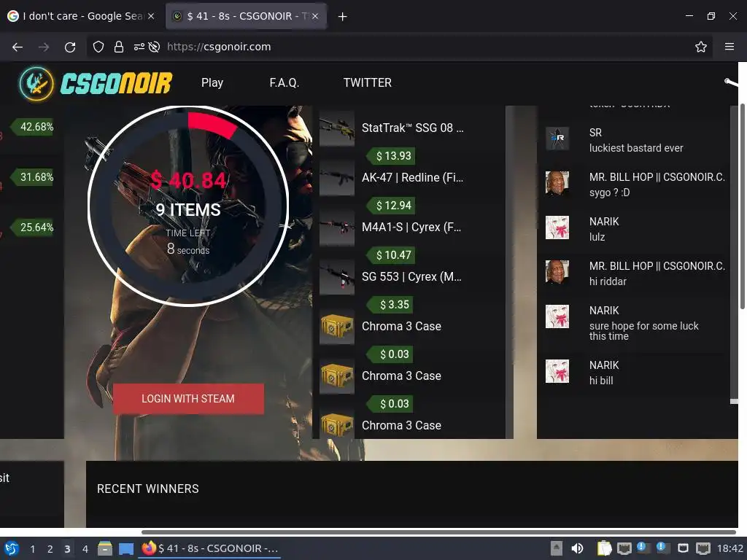Image resolution: width=747 pixels, height=560 pixels.
Task: Click the StatTrak SSG 08 item thumbnail
Action: point(337,128)
